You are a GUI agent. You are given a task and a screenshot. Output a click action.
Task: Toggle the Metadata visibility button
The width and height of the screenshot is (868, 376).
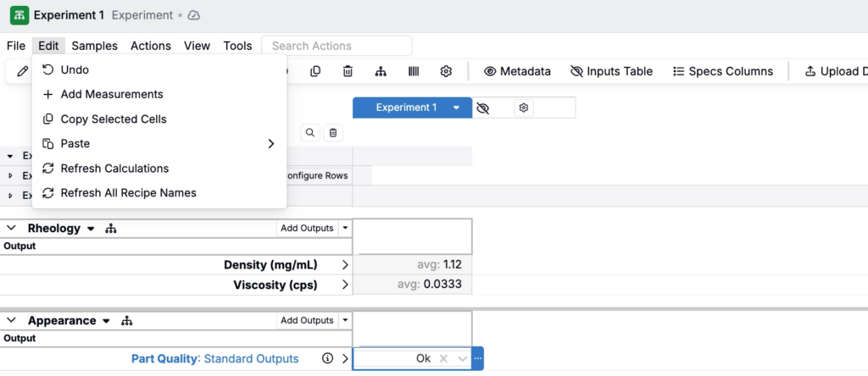(x=517, y=72)
